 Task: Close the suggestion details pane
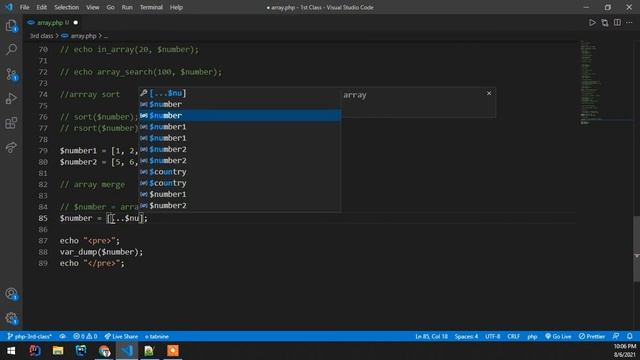(x=489, y=93)
